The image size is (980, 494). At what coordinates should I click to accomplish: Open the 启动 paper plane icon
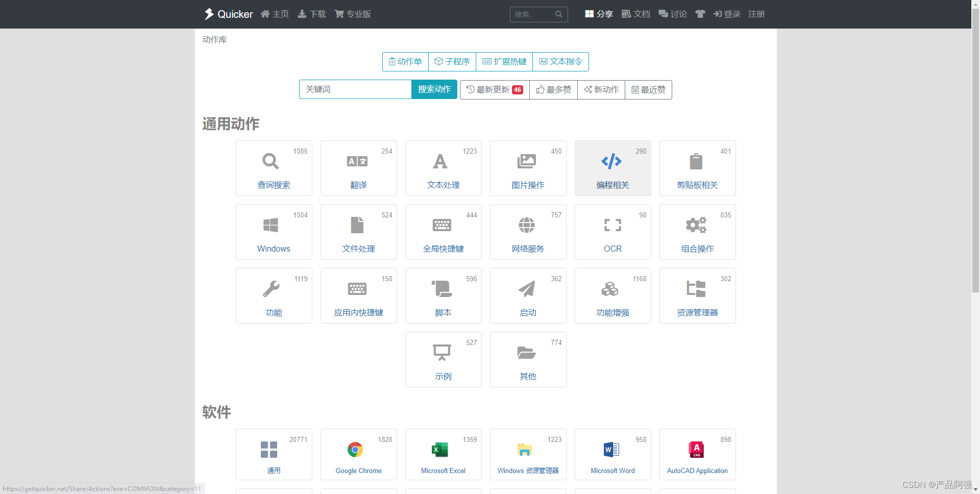tap(527, 289)
